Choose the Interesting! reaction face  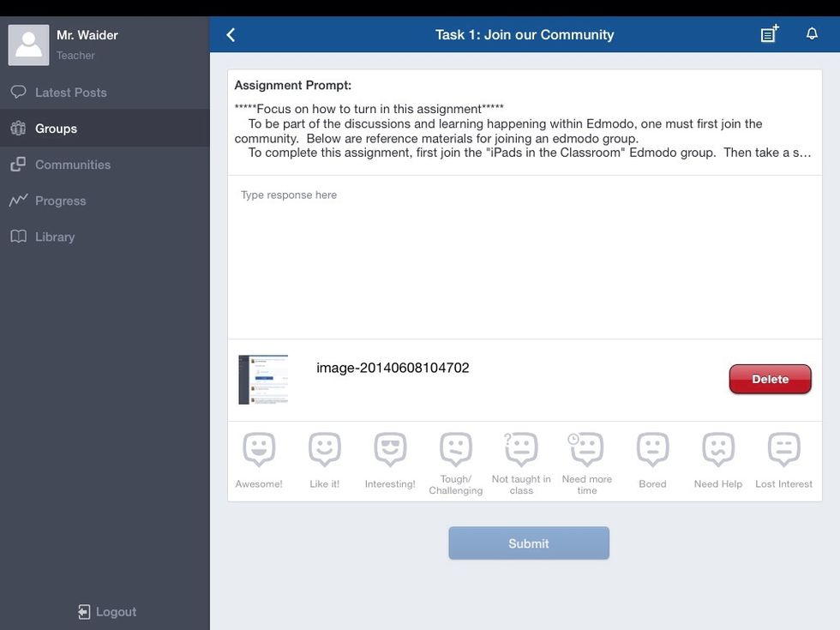point(390,450)
